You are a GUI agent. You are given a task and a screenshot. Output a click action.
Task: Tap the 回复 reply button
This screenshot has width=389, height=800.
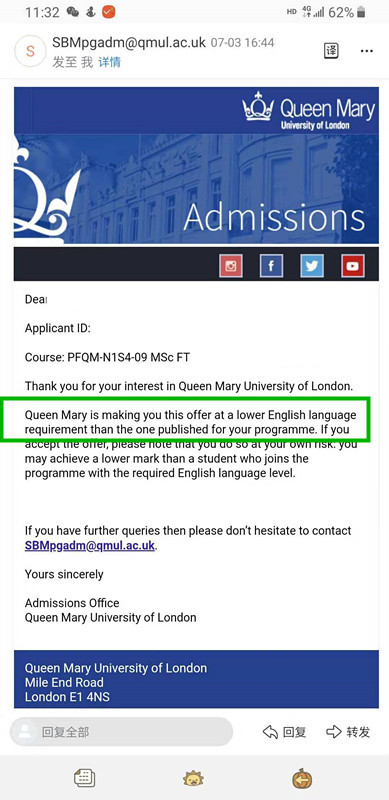[284, 732]
